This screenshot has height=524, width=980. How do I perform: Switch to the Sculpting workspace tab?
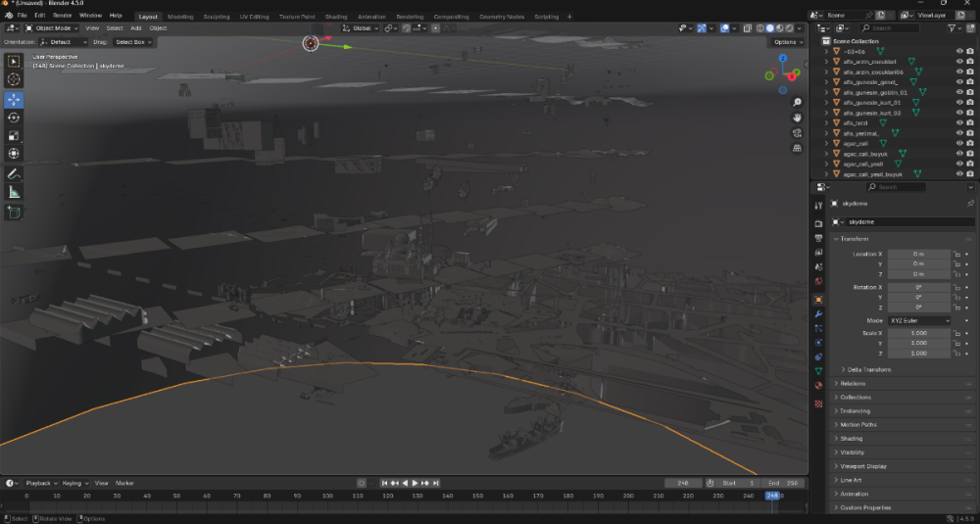pos(216,17)
